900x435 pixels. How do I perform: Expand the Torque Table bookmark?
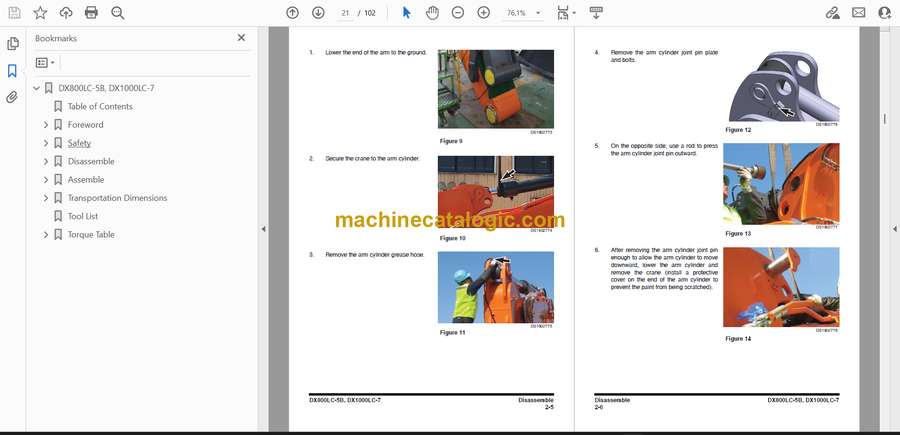(46, 234)
